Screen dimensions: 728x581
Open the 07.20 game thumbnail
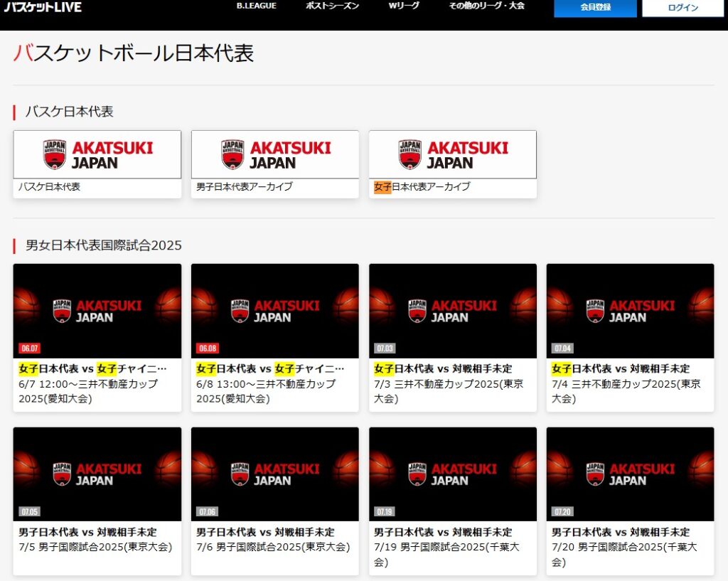[x=630, y=474]
